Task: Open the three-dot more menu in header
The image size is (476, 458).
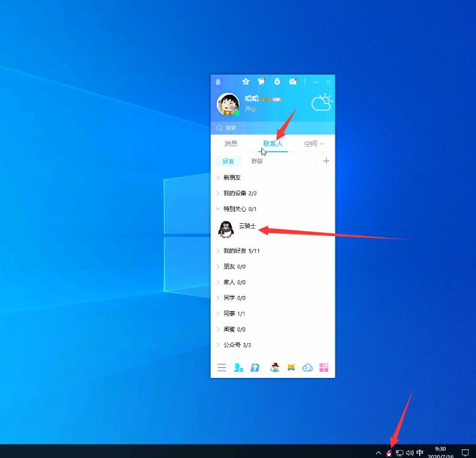Action: [304, 82]
